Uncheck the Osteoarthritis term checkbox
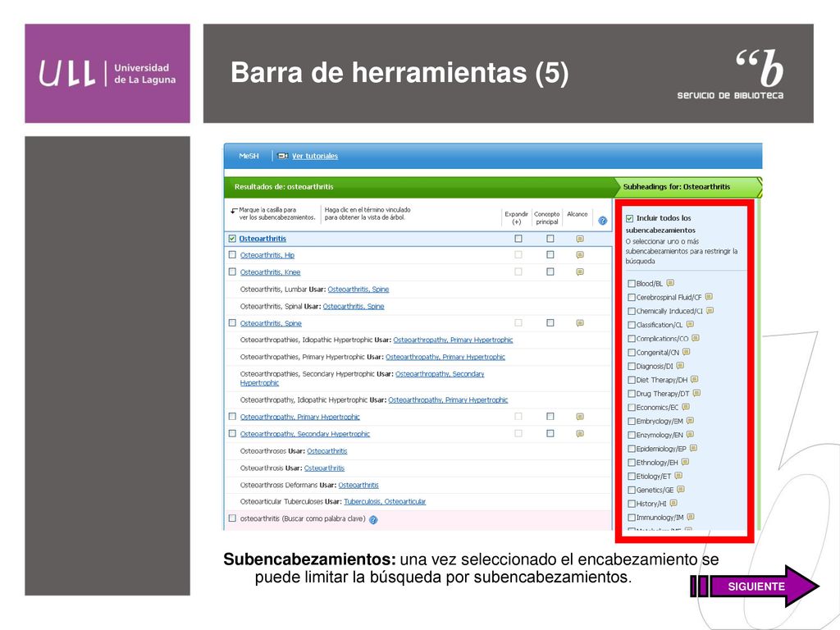Screen dimensions: 840x630 click(232, 239)
